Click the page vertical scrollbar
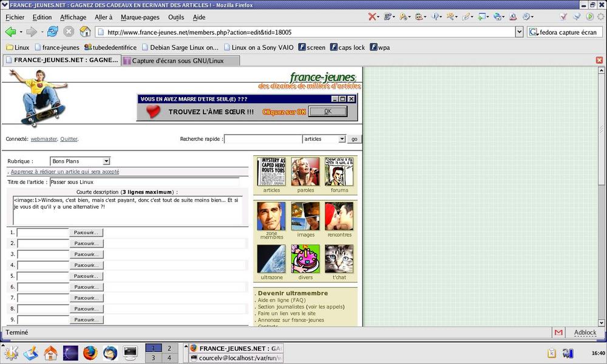607x364 pixels. point(601,197)
